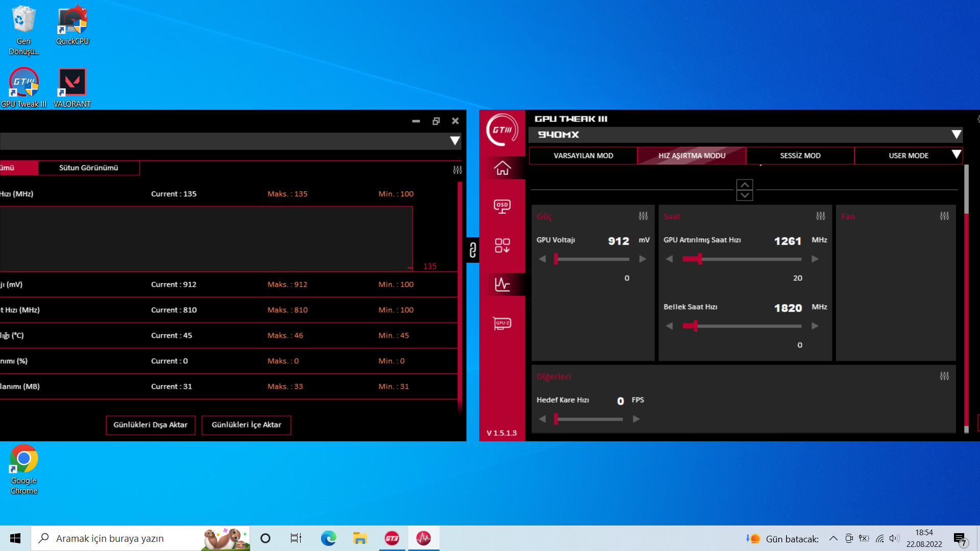Switch to Sütun Görünümü tab
The height and width of the screenshot is (551, 980).
pyautogui.click(x=88, y=168)
